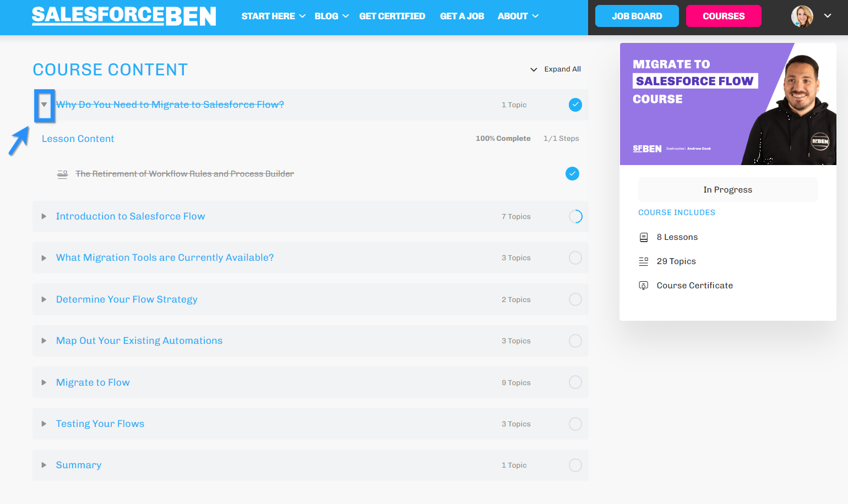Expand the Testing Your Flows arrow
Screen dimensions: 848x504
[x=44, y=424]
